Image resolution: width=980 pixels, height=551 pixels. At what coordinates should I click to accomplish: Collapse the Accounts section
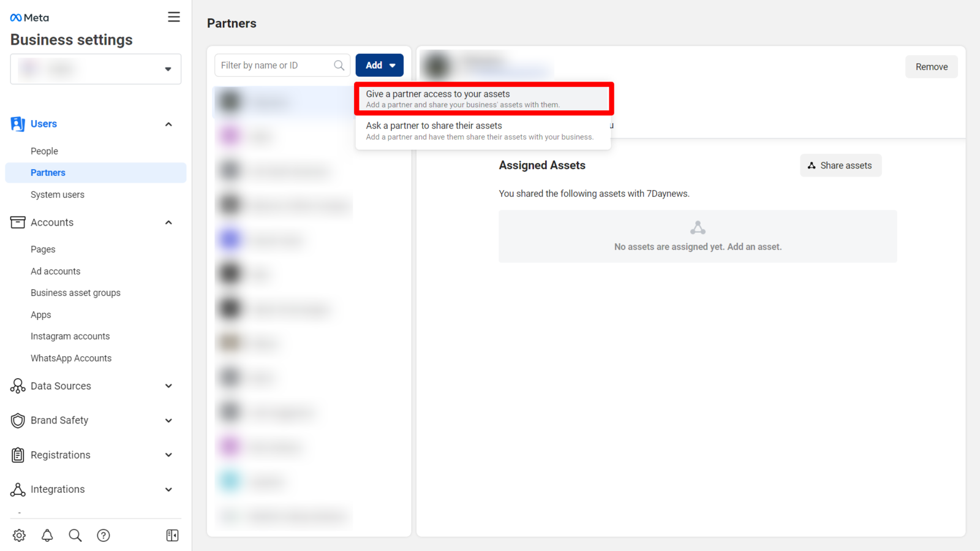(x=168, y=222)
